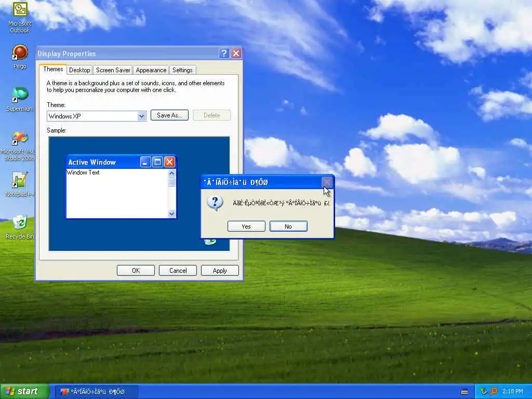The image size is (532, 399).
Task: Click Save As button for theme
Action: [169, 115]
